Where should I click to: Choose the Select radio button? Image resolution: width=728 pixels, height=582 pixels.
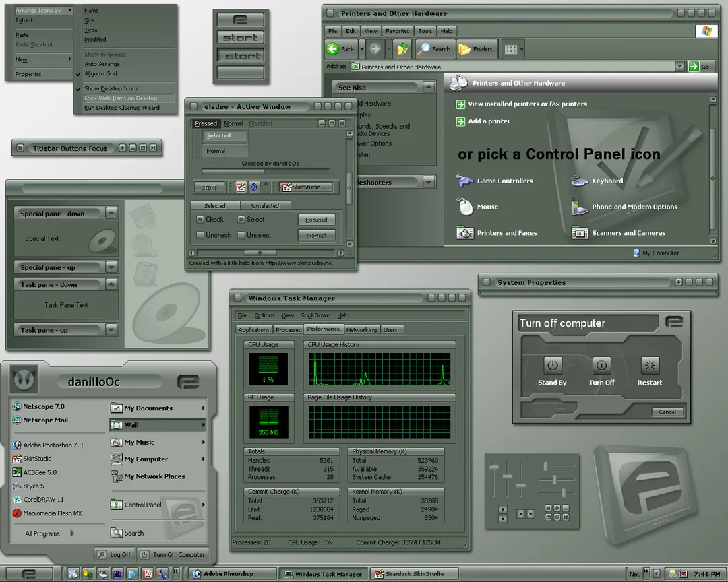click(x=241, y=219)
